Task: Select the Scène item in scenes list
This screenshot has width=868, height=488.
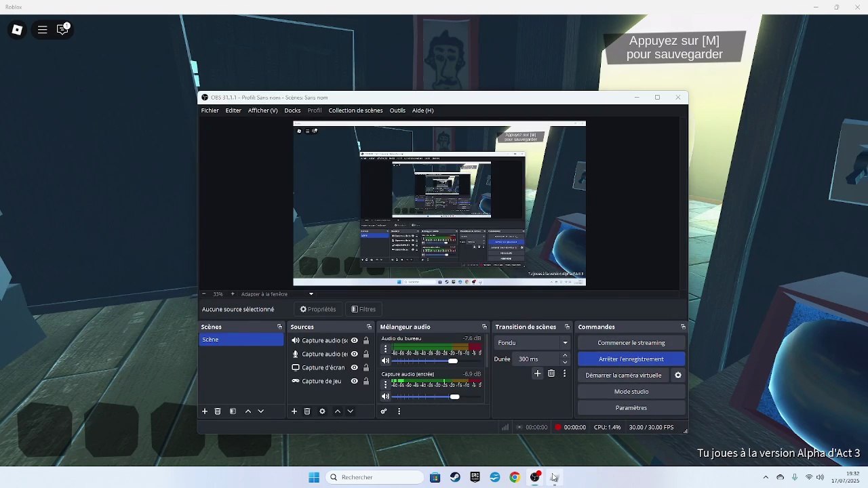Action: (x=241, y=340)
